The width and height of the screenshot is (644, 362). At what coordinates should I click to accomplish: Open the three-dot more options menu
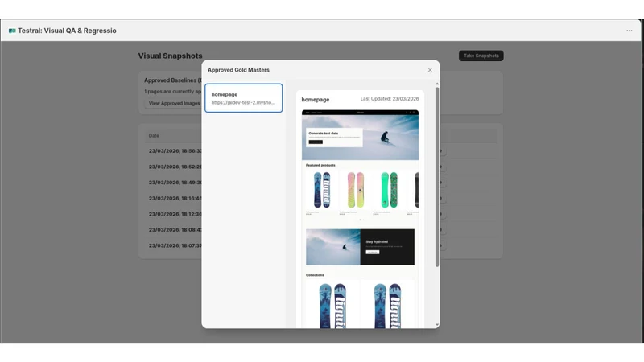coord(630,31)
